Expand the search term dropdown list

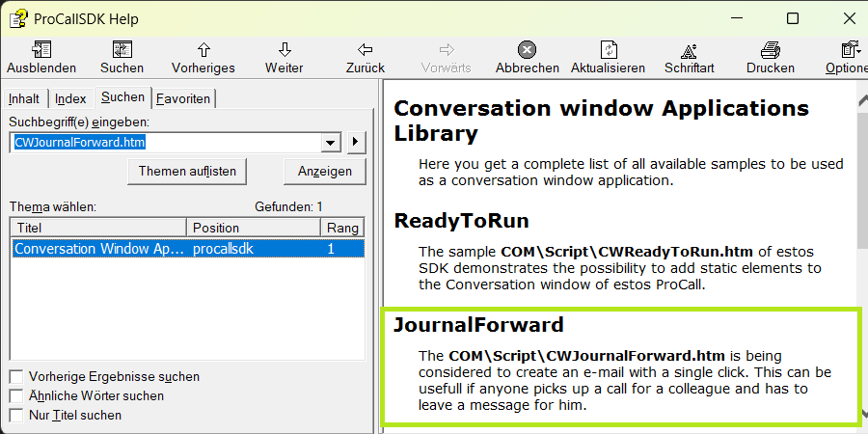pyautogui.click(x=332, y=143)
